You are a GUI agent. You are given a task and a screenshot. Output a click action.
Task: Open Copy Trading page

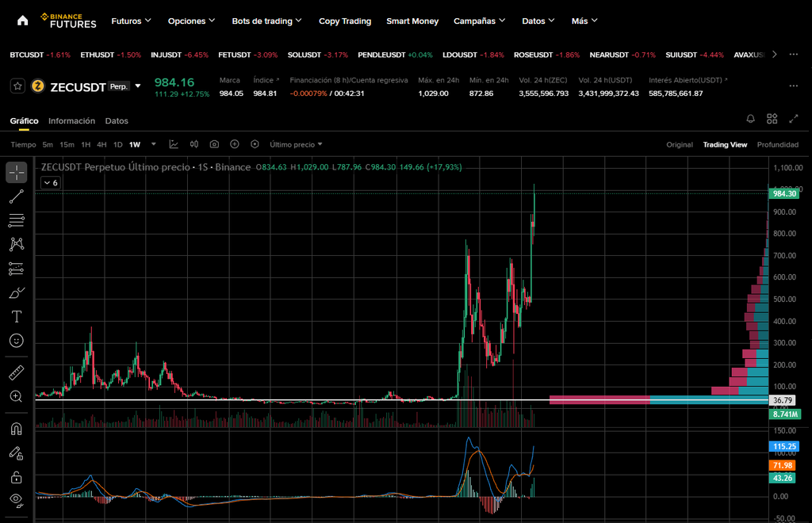tap(345, 21)
